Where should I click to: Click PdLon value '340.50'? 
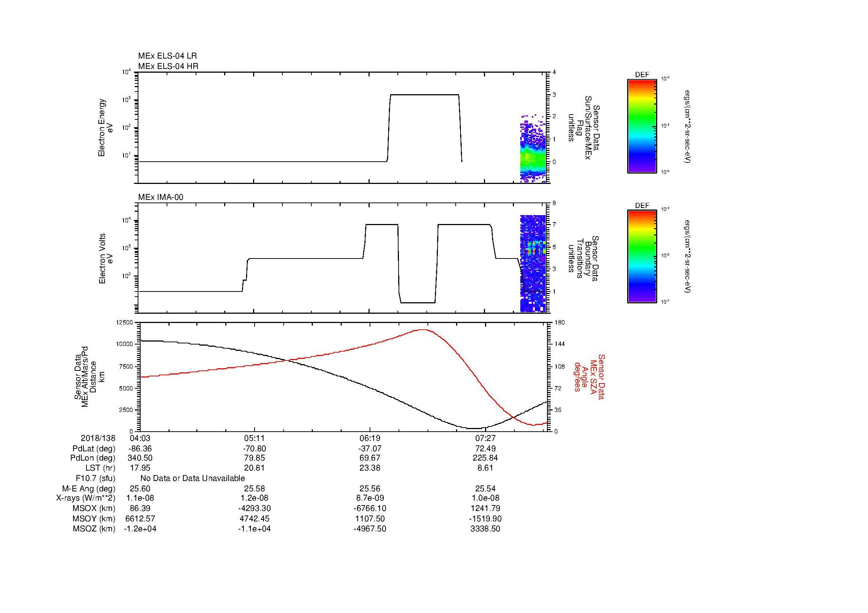pos(140,458)
